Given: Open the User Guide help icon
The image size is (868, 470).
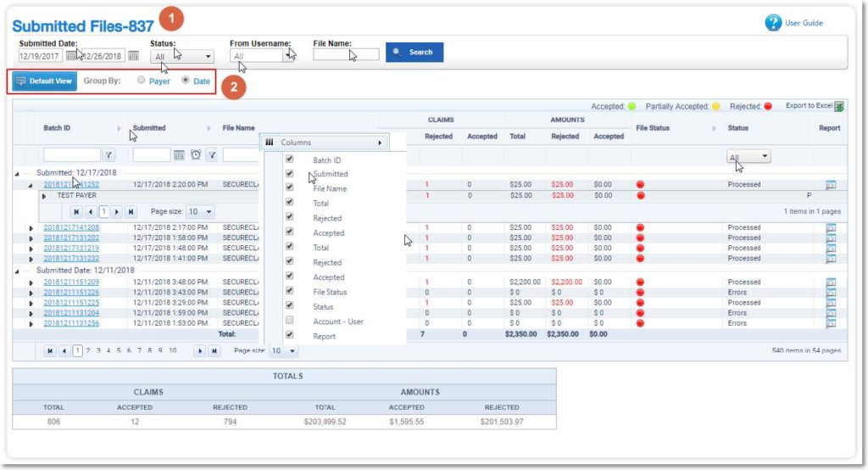Looking at the screenshot, I should coord(773,23).
